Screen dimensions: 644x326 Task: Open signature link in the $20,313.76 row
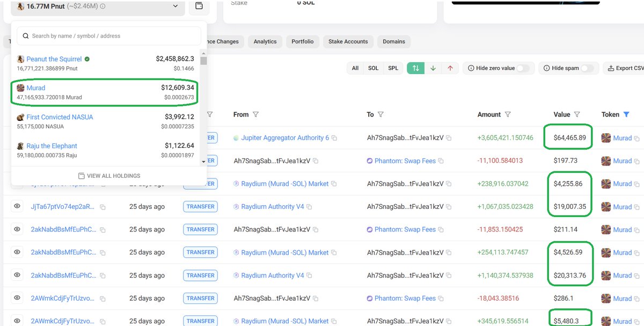tap(63, 275)
